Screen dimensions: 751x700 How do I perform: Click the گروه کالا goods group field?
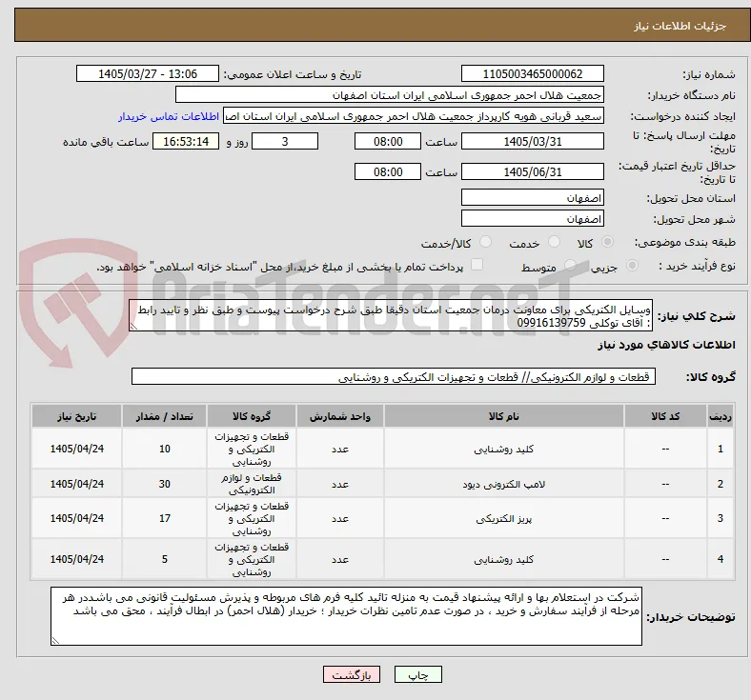coord(394,376)
